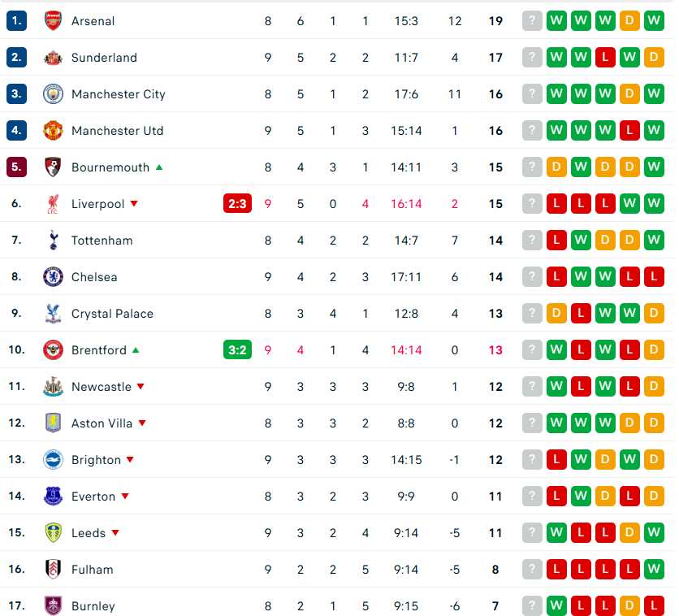Click the Everton club crest
This screenshot has width=679, height=616.
pos(53,497)
